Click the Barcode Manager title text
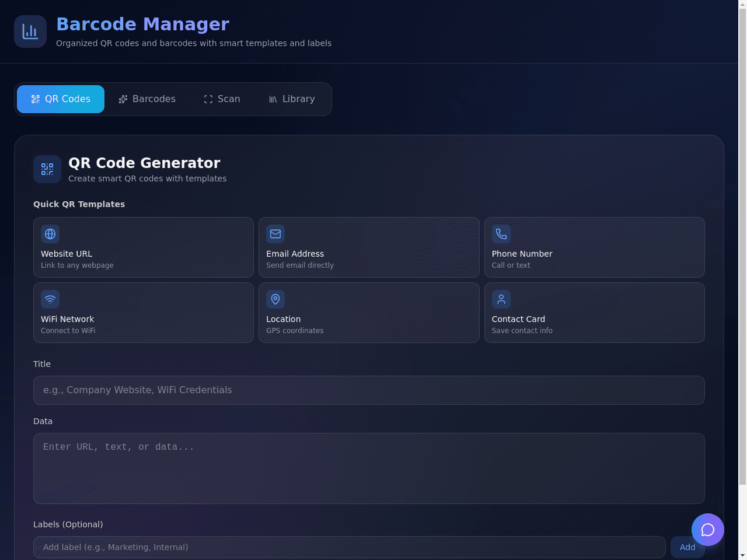The width and height of the screenshot is (747, 560). (x=142, y=24)
